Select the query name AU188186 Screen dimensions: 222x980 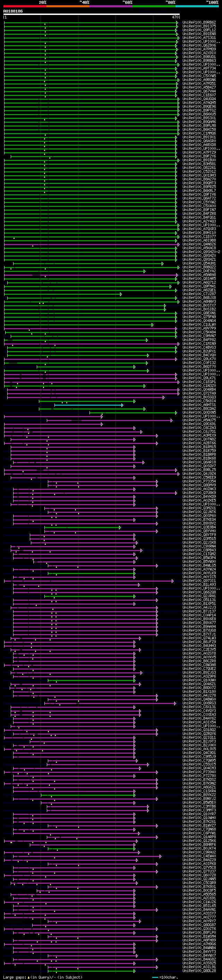point(13,11)
